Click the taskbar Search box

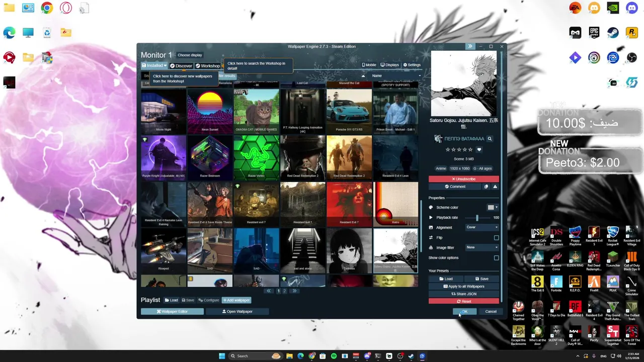point(256,356)
